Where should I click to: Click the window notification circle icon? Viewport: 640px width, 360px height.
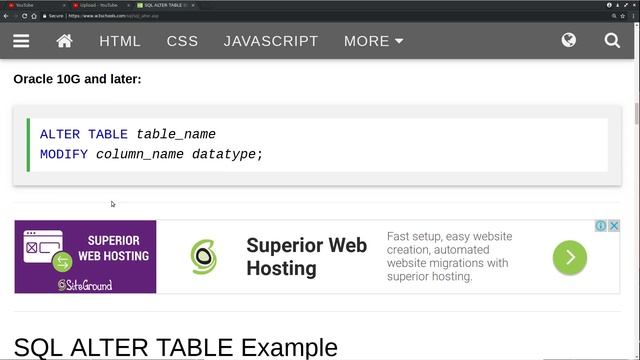tap(609, 5)
